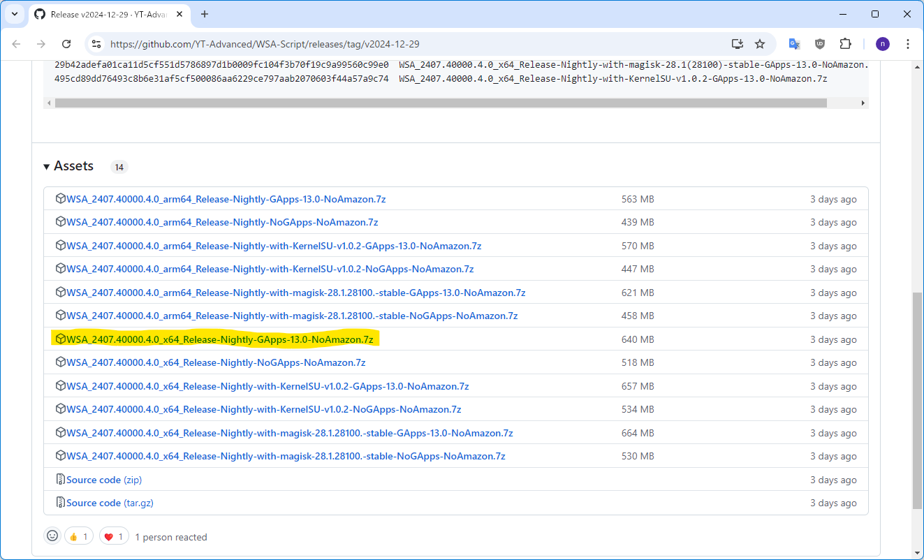The image size is (924, 560).
Task: Download x64 magisk stable NoGApps file
Action: [286, 456]
